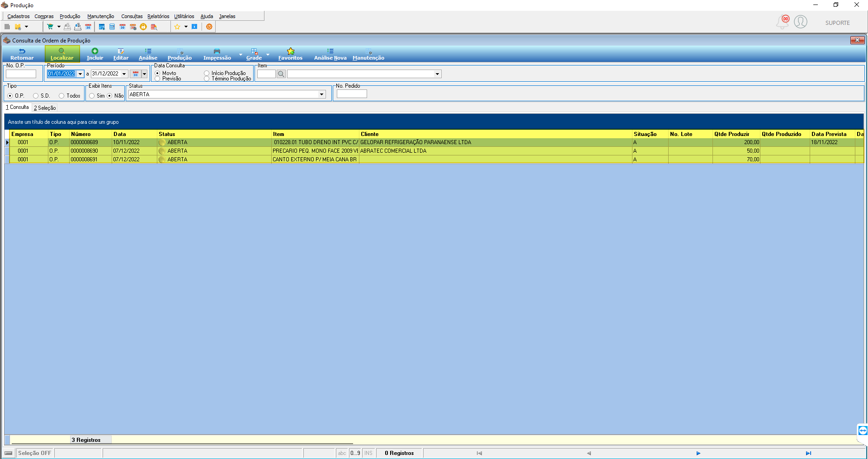Click the Manutenção toolbar button
Screen dimensions: 868x459
pos(368,54)
